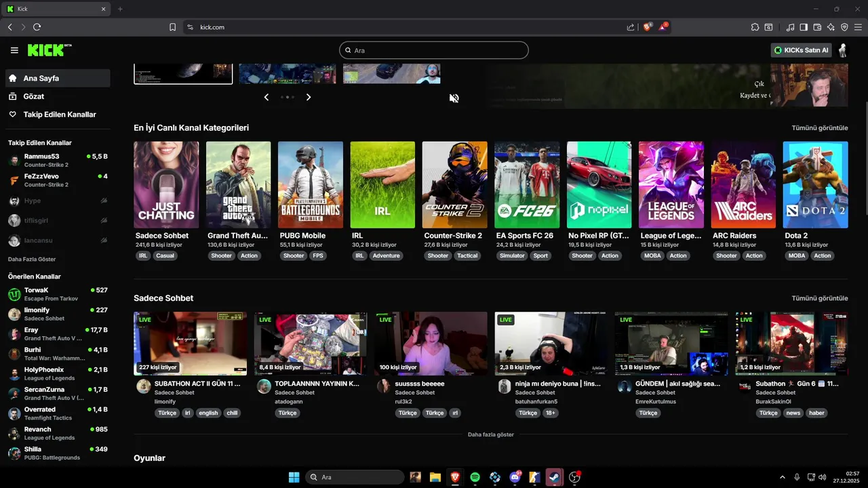Show previous featured stream in carousel
The width and height of the screenshot is (868, 488).
pyautogui.click(x=267, y=97)
